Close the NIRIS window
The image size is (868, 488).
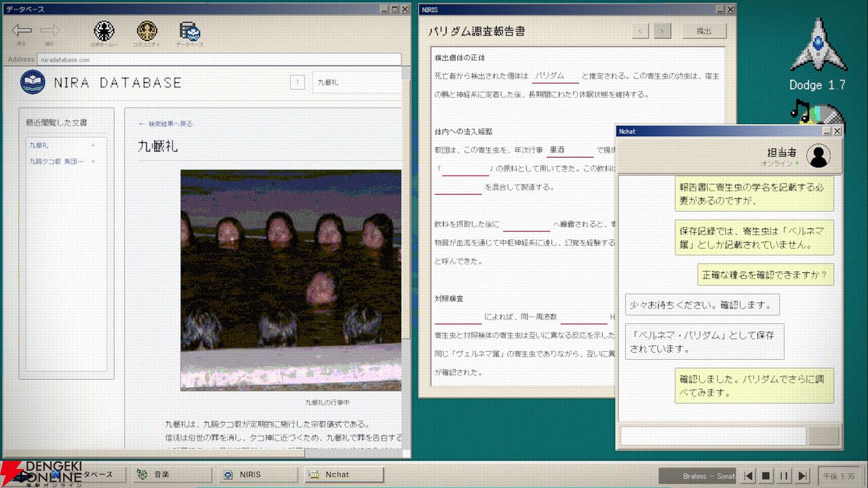coord(730,9)
